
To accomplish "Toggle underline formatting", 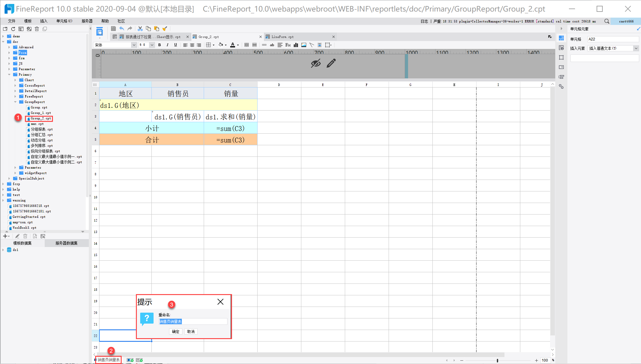I will [175, 45].
